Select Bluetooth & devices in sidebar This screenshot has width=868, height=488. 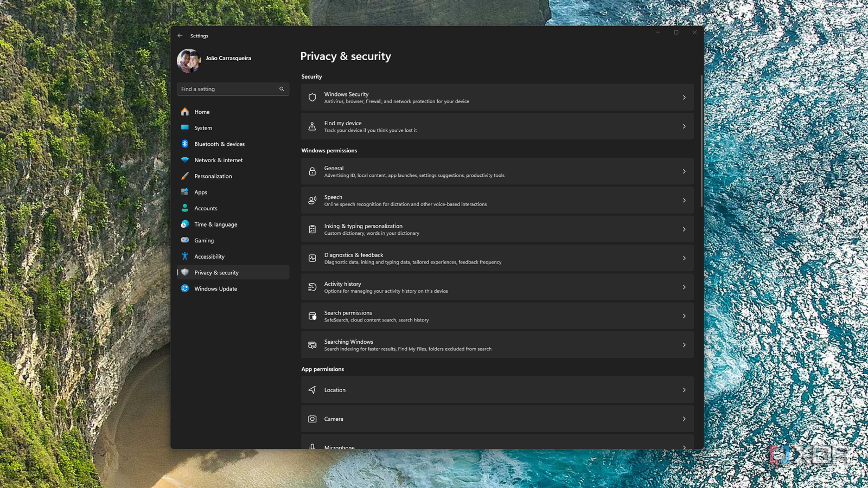point(219,144)
